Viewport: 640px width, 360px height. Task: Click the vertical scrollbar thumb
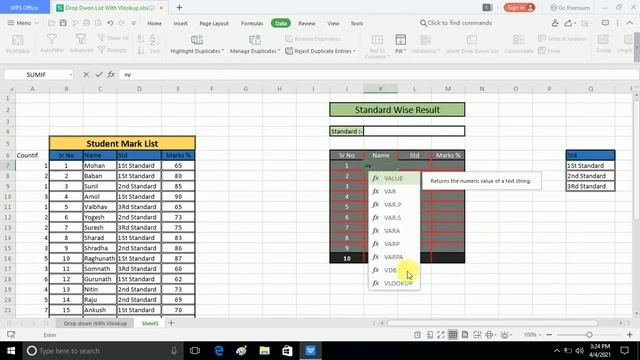pyautogui.click(x=637, y=160)
